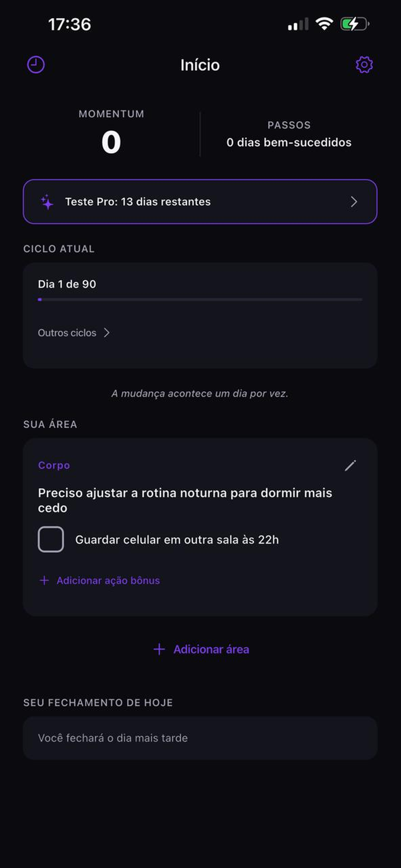Tap the purple 'Corpo' label
Viewport: 401px width, 868px height.
[x=53, y=465]
